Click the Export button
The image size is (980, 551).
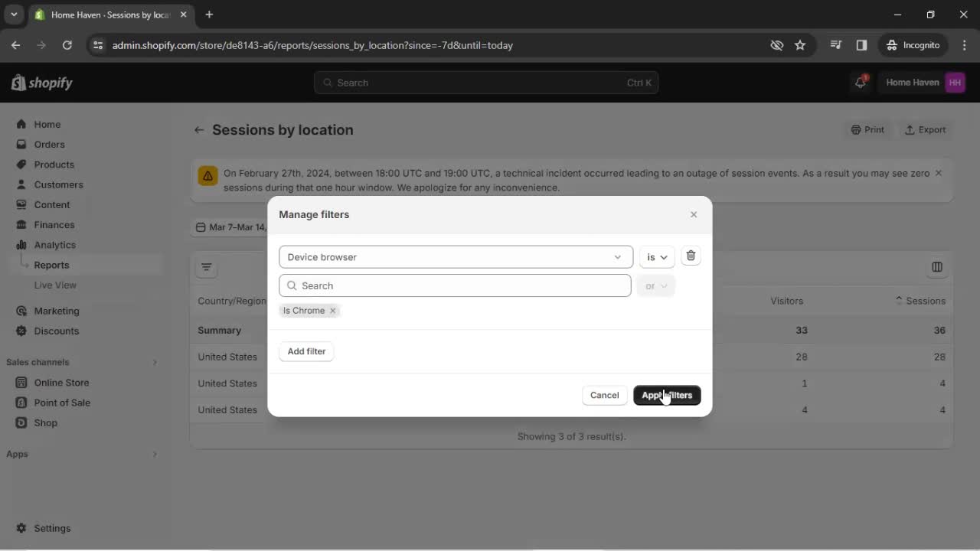(925, 130)
